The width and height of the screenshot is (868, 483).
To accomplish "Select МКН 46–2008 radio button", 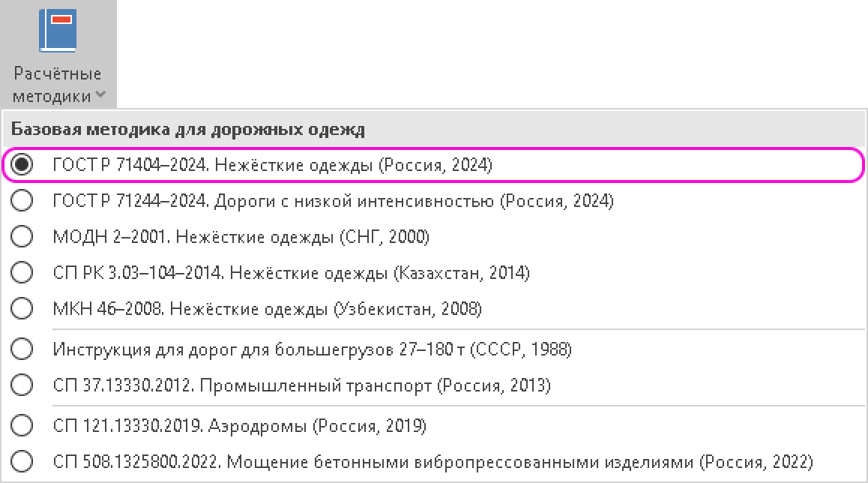I will click(x=22, y=308).
